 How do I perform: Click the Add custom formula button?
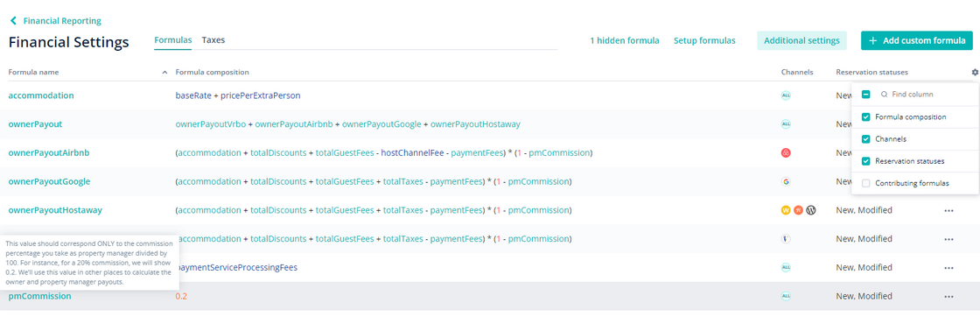[x=917, y=40]
